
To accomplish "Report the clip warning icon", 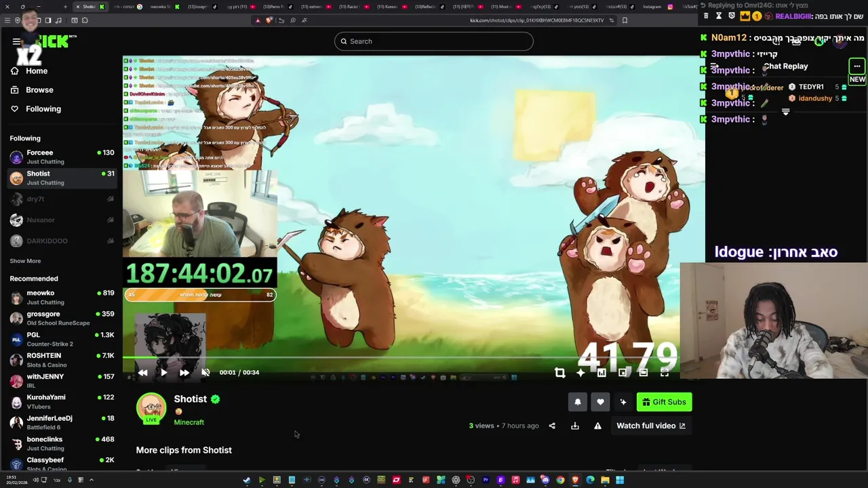I will pos(597,426).
